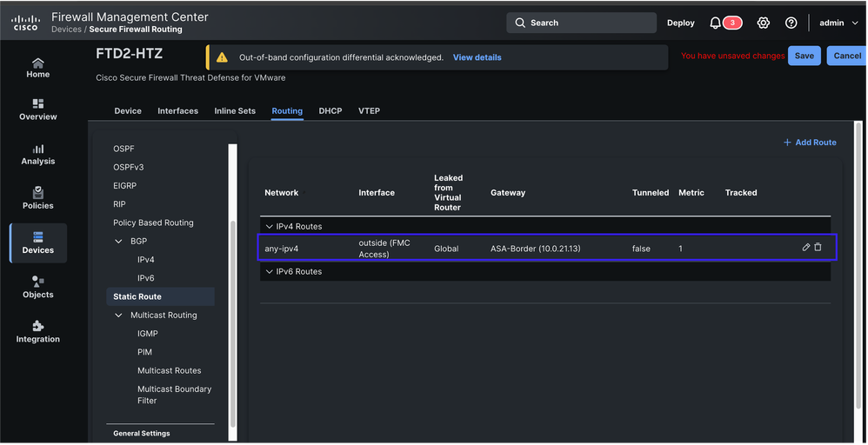Click the Tunneled column header
The width and height of the screenshot is (868, 445).
click(x=651, y=193)
